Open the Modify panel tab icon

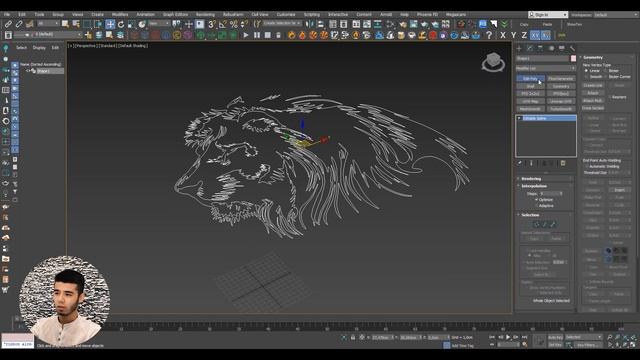[x=530, y=48]
